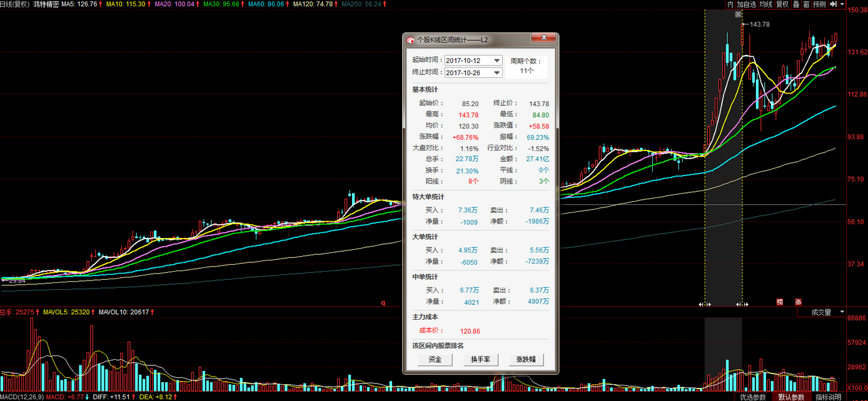The width and height of the screenshot is (868, 401).
Task: Click the 涨 marker icon on chart
Action: point(798,302)
